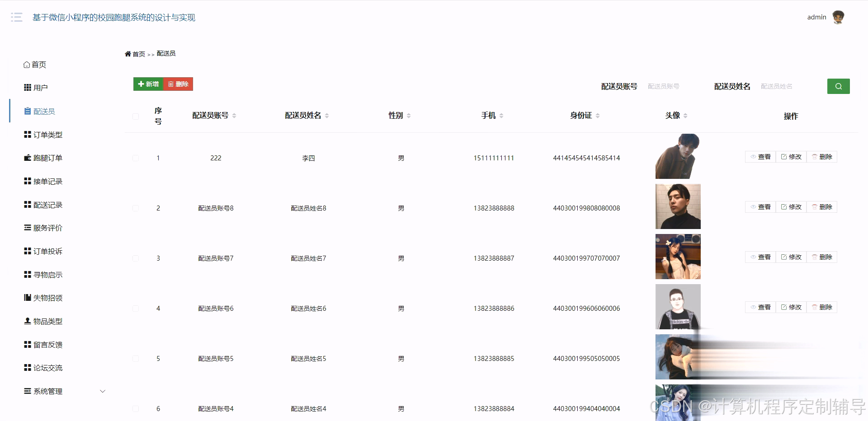
Task: Navigate to 首页 via the breadcrumb
Action: click(138, 53)
